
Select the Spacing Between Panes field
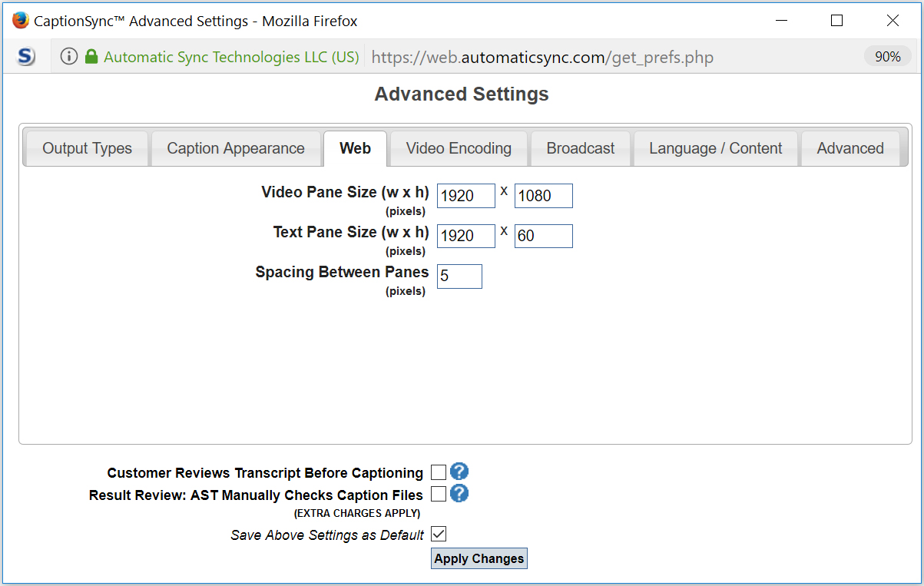pos(459,276)
